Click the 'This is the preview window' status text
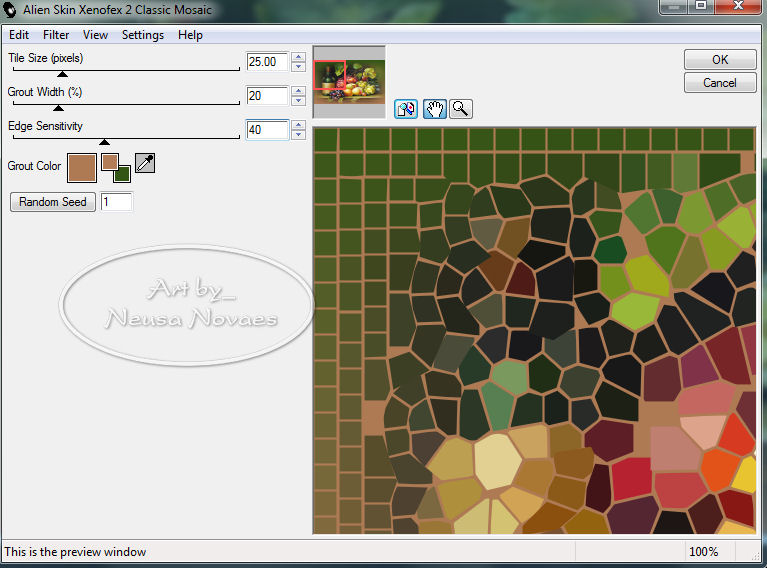 pyautogui.click(x=75, y=552)
